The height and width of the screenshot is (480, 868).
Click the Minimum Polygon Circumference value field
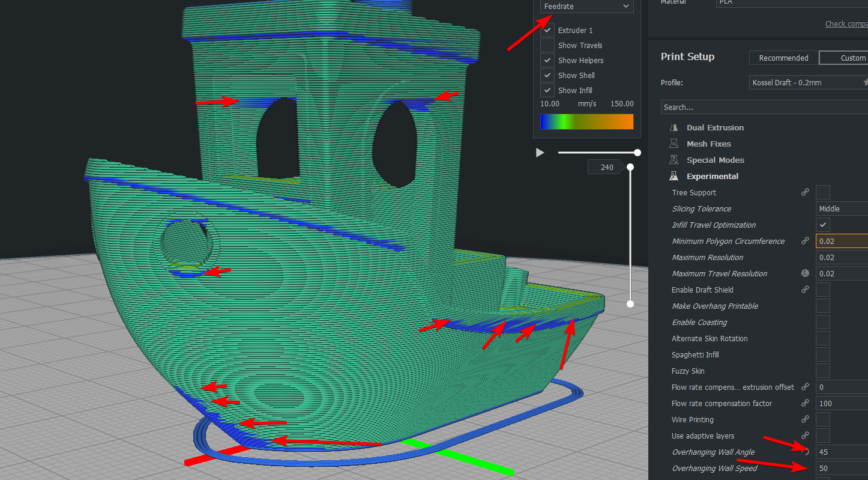pyautogui.click(x=842, y=242)
